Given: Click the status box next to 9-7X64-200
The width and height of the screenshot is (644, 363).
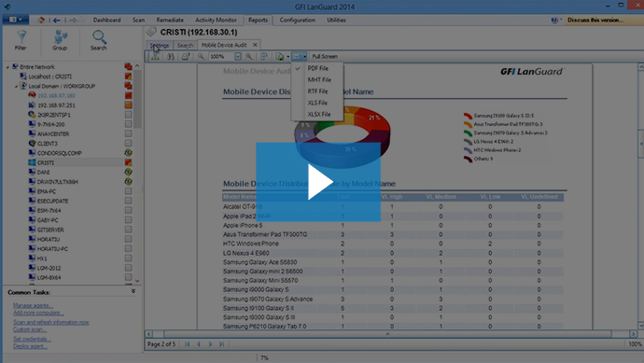Looking at the screenshot, I should pyautogui.click(x=129, y=124).
